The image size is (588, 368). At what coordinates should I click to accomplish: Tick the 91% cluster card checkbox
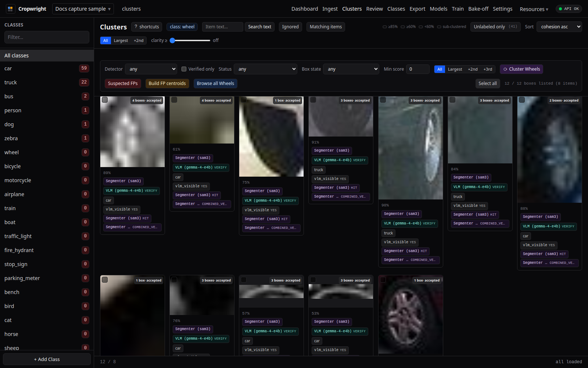tap(313, 100)
